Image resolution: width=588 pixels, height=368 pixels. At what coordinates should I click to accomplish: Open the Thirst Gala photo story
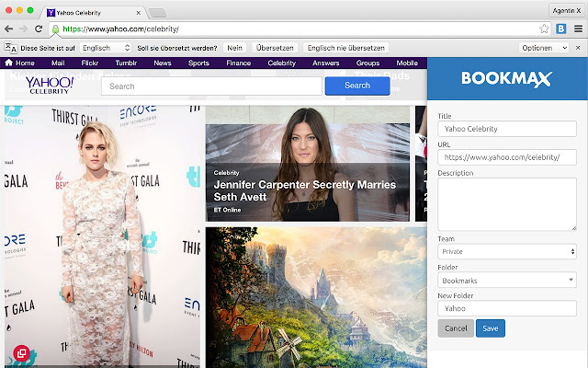[102, 236]
